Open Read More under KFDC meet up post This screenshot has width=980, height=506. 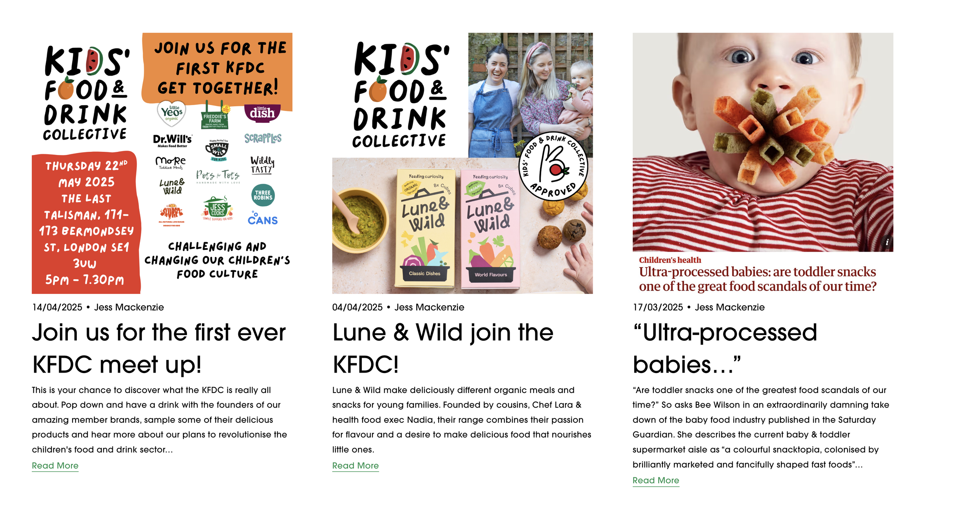[55, 466]
